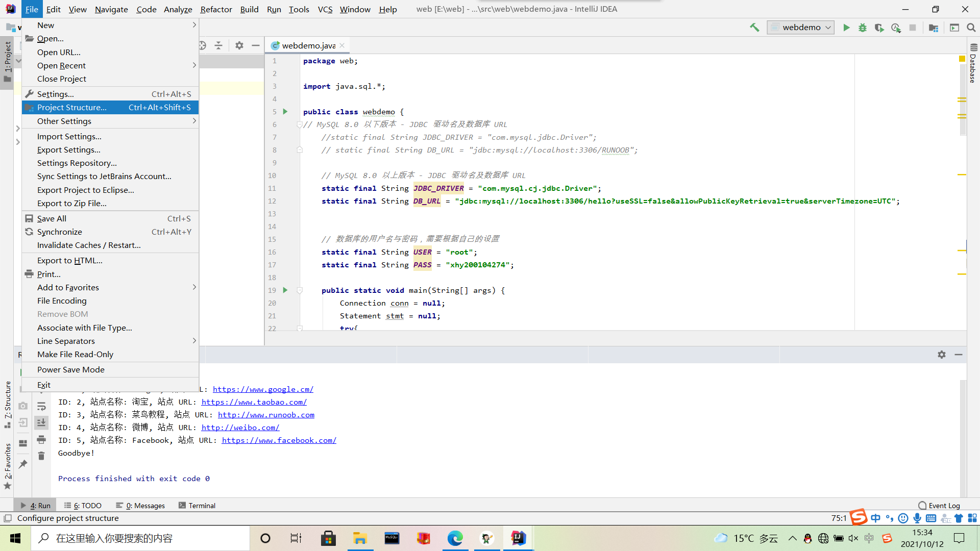This screenshot has height=551, width=980.
Task: Open the Terminal tool tab
Action: [197, 506]
